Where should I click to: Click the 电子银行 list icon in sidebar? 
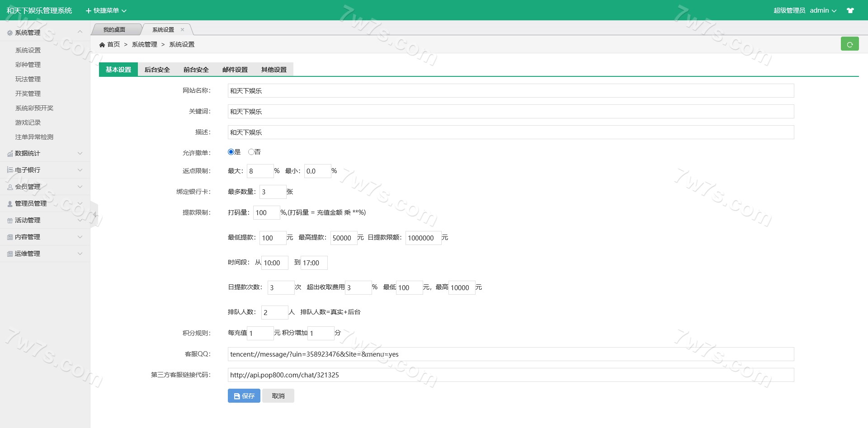point(9,170)
